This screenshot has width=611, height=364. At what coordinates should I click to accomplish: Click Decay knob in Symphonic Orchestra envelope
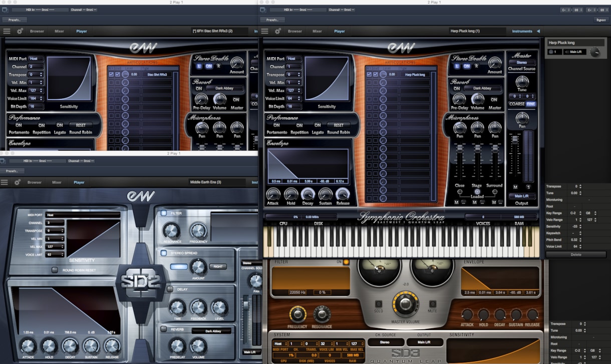(x=308, y=194)
